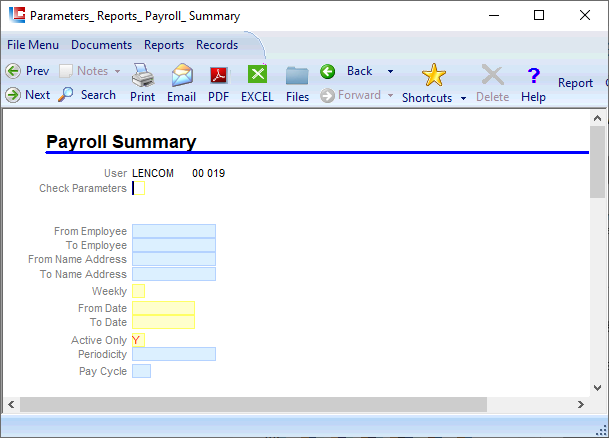Click the Prev text label
The image size is (609, 438).
38,71
